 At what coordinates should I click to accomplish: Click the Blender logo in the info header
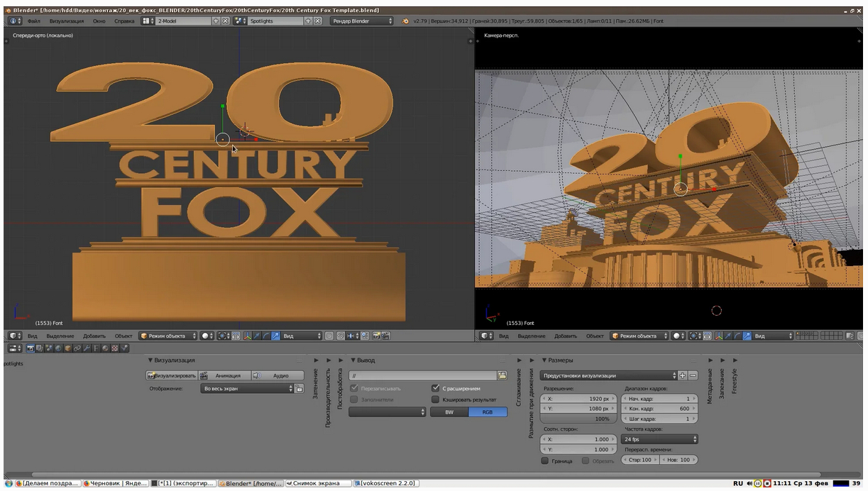(x=405, y=21)
